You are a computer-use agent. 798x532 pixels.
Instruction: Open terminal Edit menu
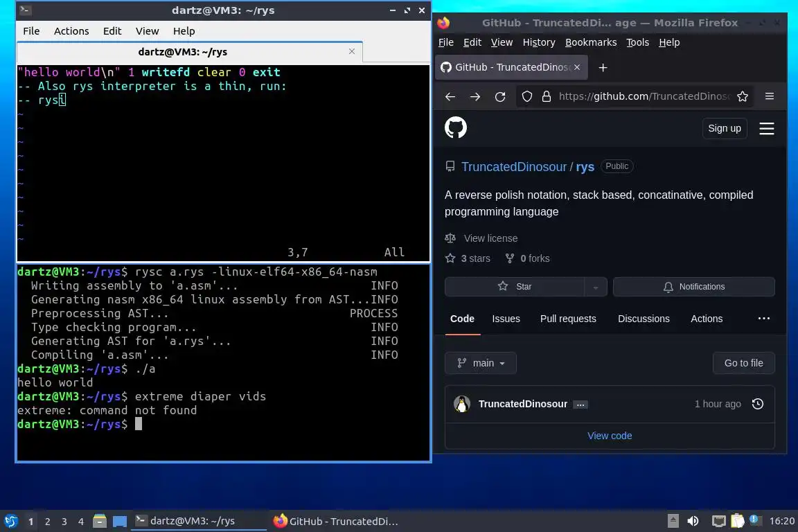coord(112,31)
